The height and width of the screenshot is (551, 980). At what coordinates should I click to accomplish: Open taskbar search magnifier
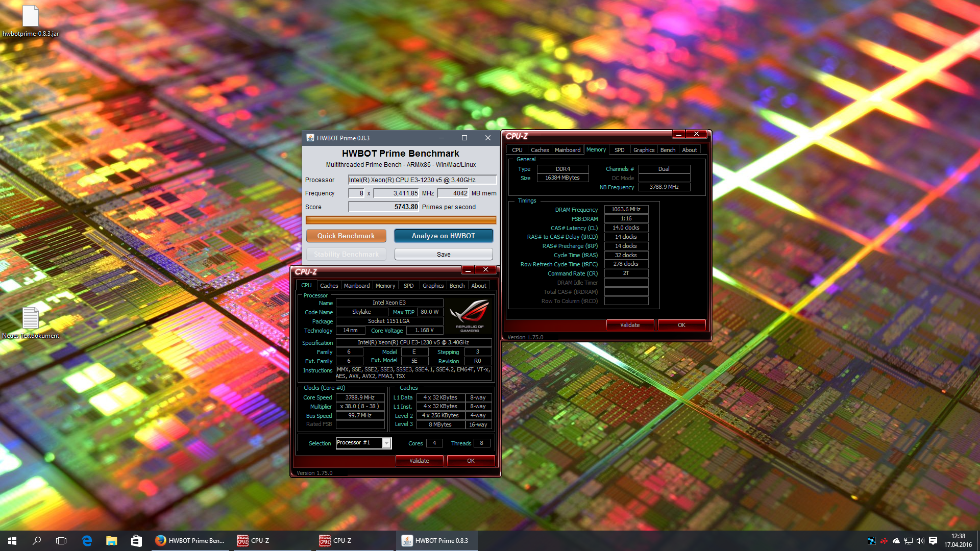(37, 540)
